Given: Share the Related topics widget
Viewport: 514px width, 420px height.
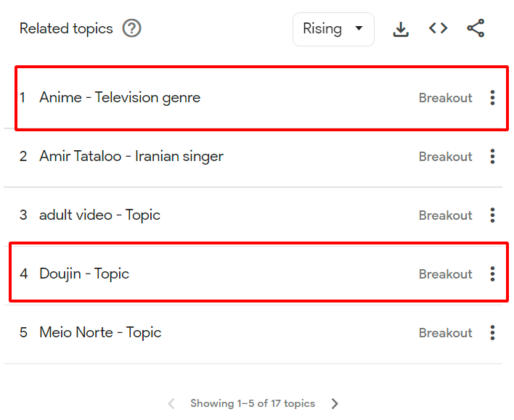Looking at the screenshot, I should pyautogui.click(x=476, y=29).
